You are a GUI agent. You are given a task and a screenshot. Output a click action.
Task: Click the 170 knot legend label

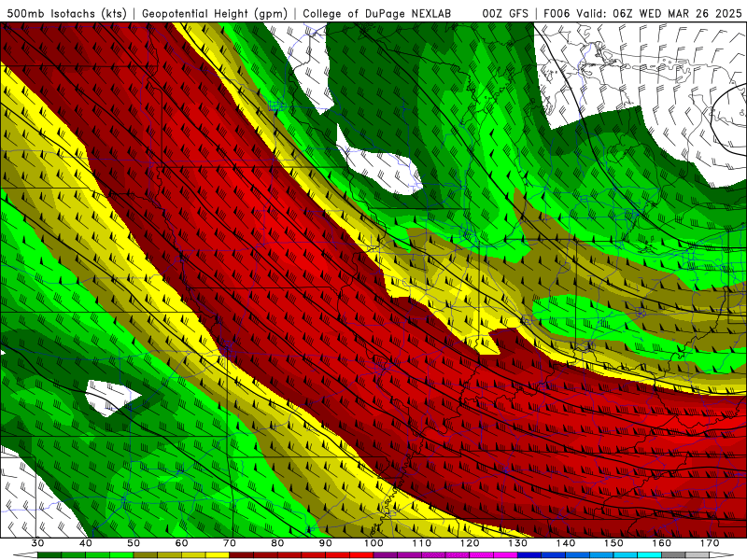(710, 543)
